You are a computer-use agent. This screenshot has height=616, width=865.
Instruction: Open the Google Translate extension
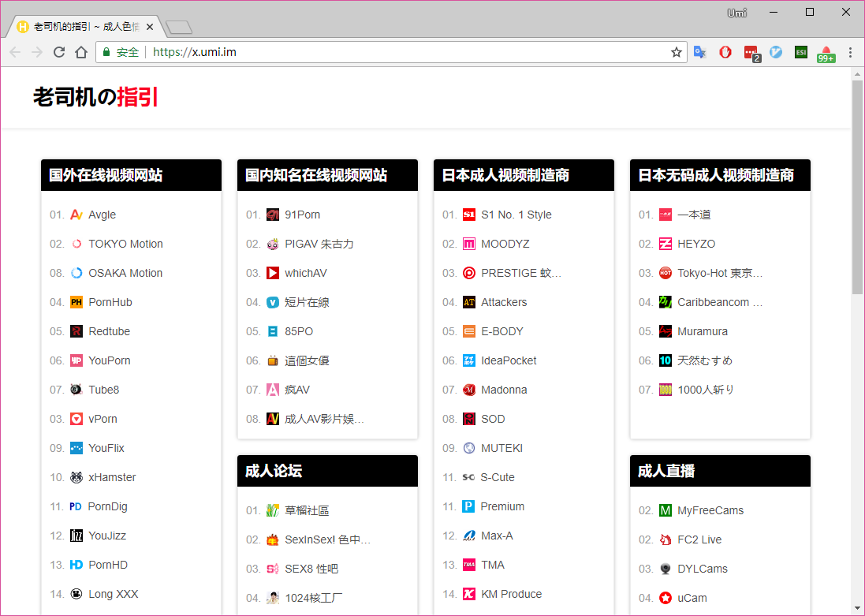(x=699, y=52)
